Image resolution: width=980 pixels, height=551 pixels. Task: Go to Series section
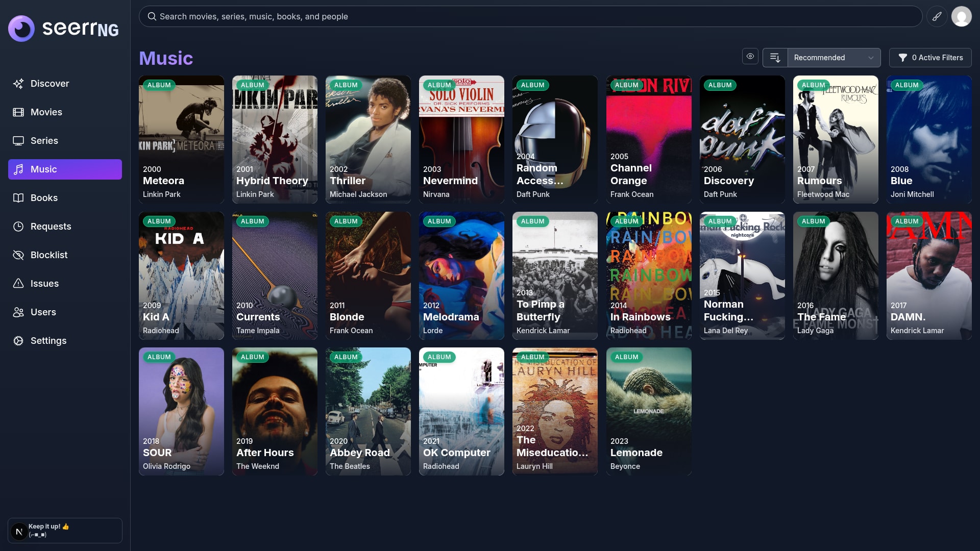[x=65, y=141]
